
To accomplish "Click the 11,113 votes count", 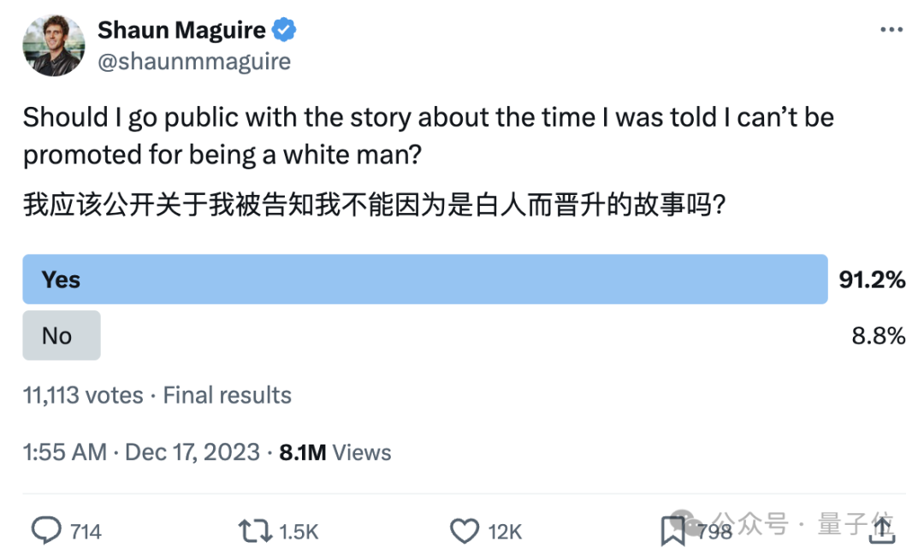I will [83, 395].
